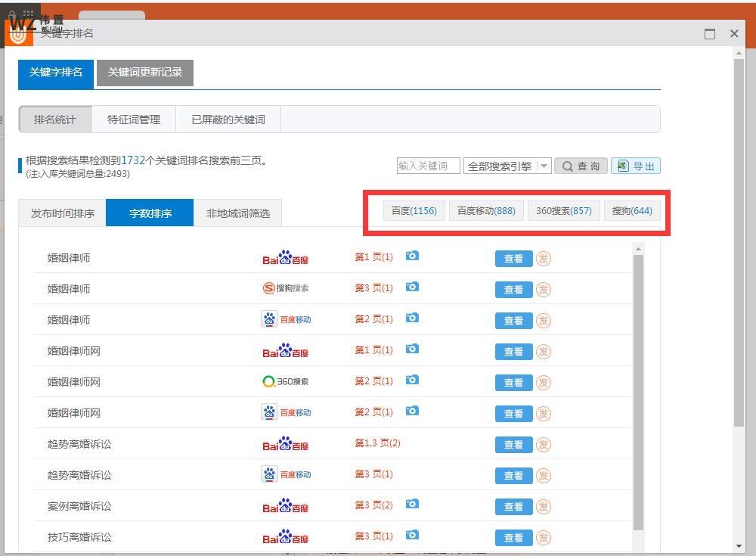Viewport: 756px width, 556px height.
Task: Click 查看 button for 趋势离婚诉讼 Baidu row
Action: pyautogui.click(x=513, y=445)
